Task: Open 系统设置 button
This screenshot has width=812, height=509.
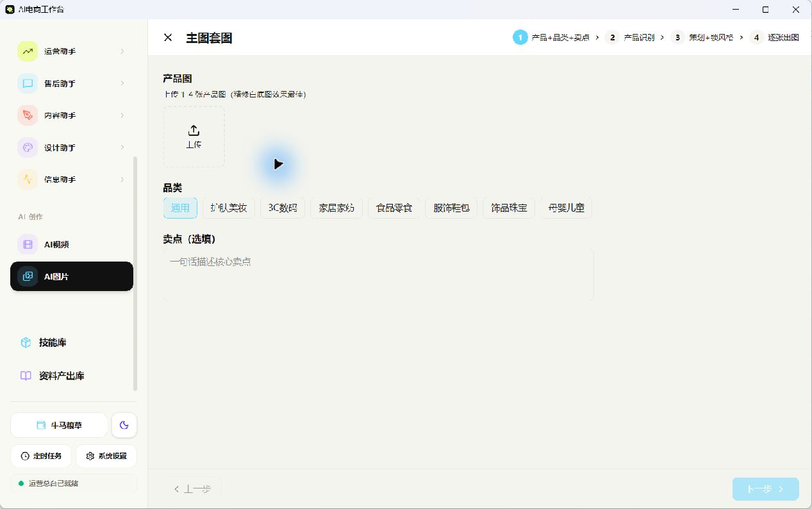Action: click(106, 456)
